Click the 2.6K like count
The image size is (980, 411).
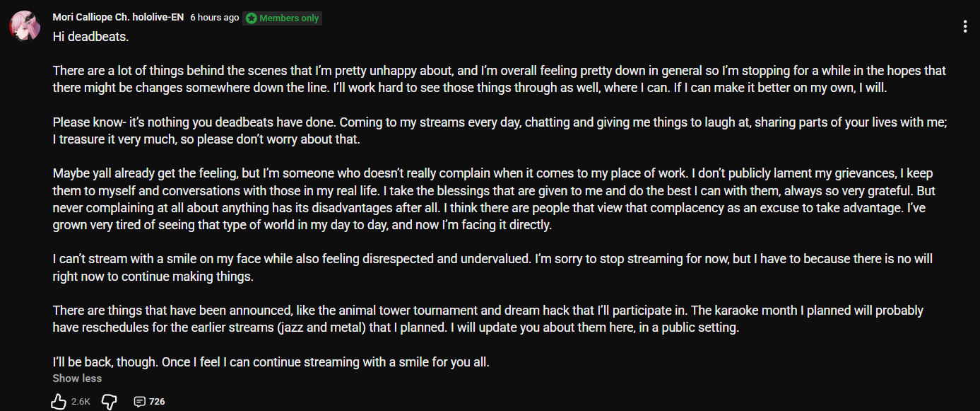(81, 402)
